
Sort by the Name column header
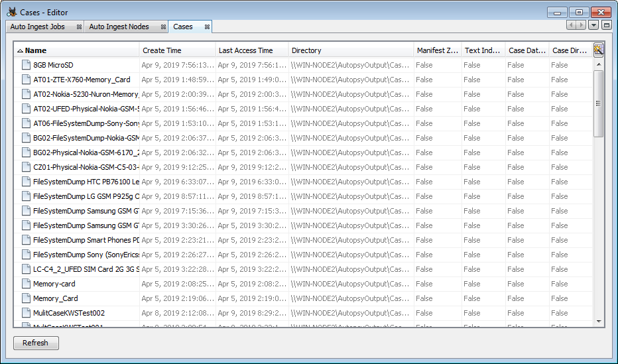76,50
